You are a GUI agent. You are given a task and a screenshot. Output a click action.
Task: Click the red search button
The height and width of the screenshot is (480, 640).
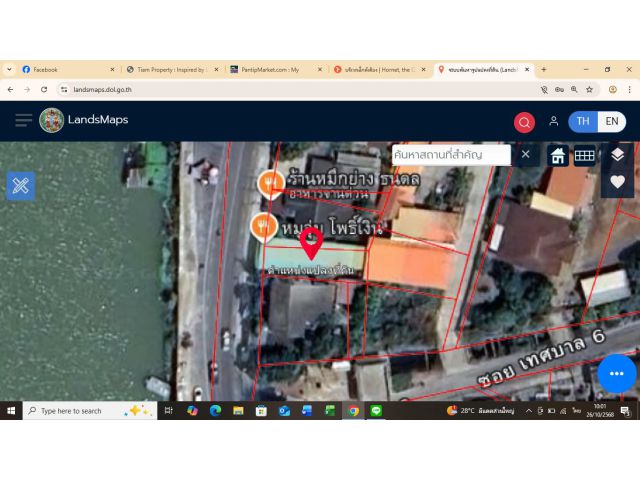coord(524,122)
